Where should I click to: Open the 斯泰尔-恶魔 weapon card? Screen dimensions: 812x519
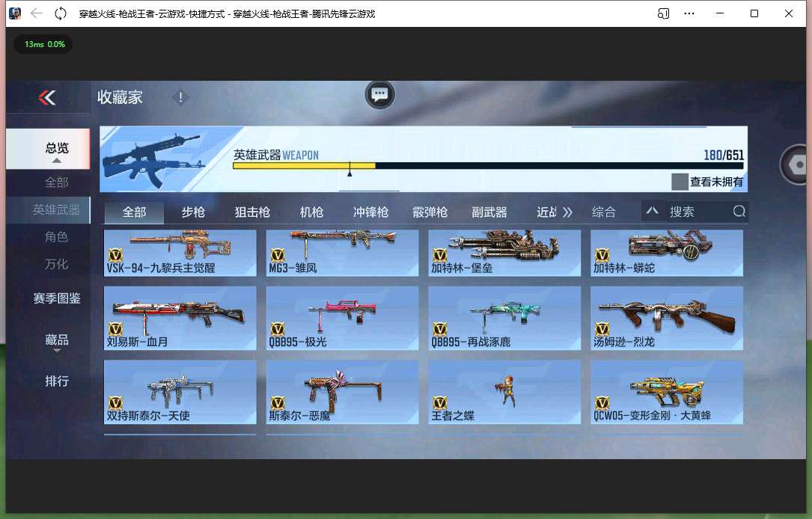pos(342,392)
